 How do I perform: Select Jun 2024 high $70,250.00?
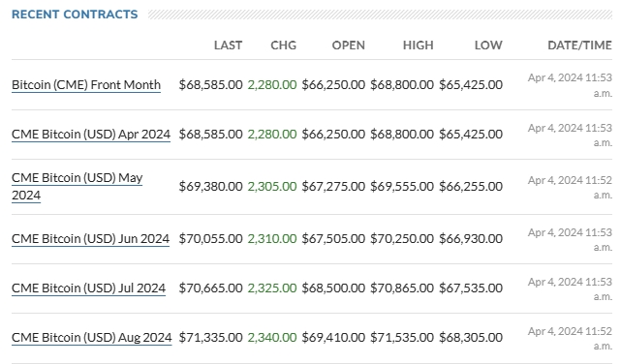[402, 238]
